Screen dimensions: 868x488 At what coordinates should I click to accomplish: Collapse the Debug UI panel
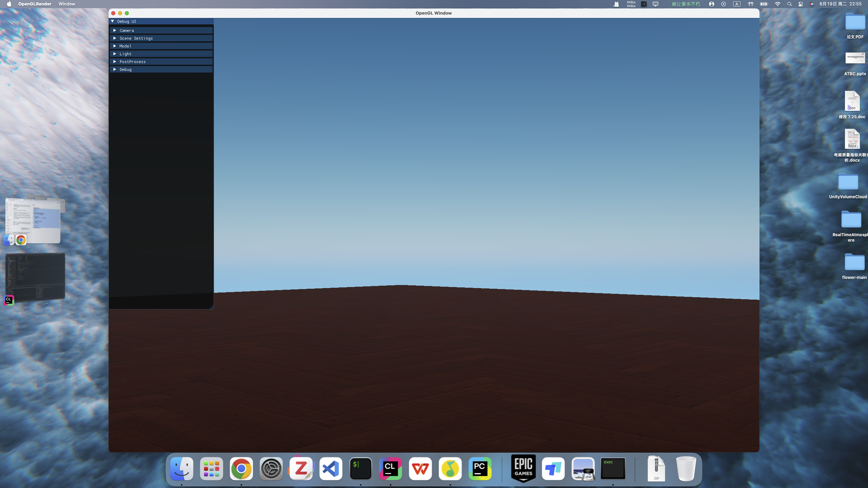click(x=113, y=21)
